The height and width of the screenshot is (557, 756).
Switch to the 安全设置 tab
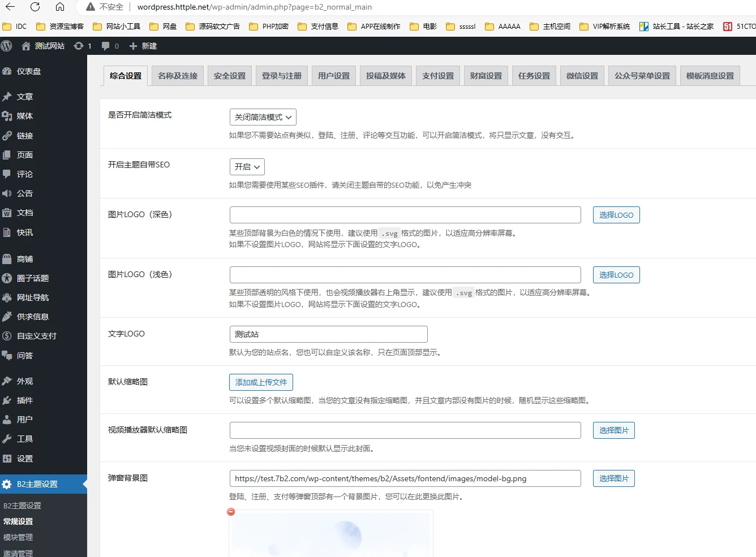230,76
